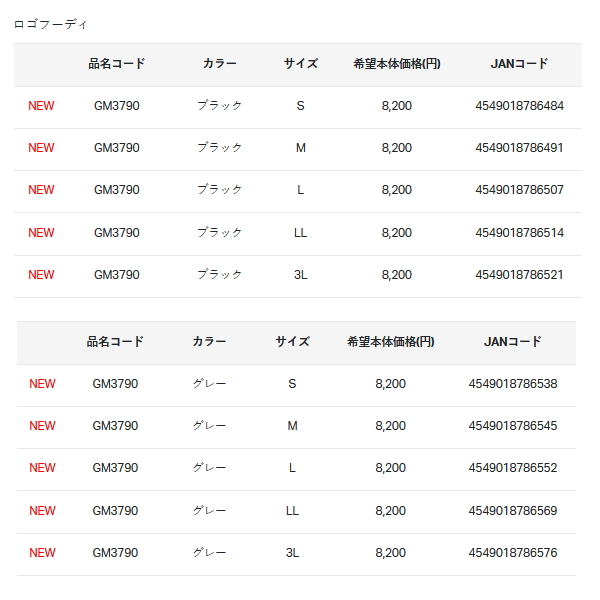Viewport: 600px width, 600px height.
Task: Select the JAN code 4549018786576
Action: 513,553
